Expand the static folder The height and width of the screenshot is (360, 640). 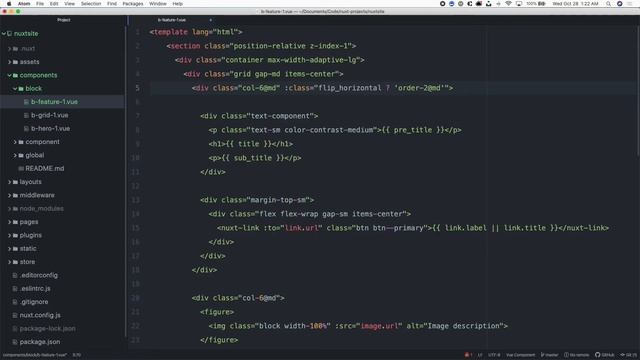click(9, 249)
